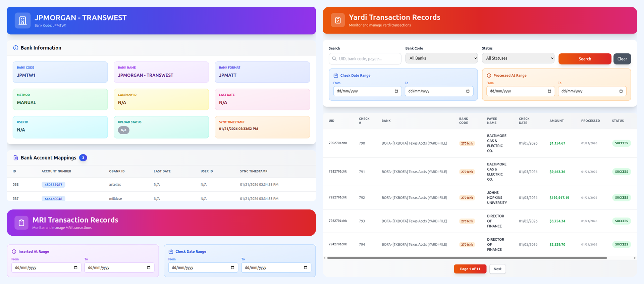This screenshot has height=284, width=644.
Task: Click the MRI Inserted At To date field
Action: (119, 268)
